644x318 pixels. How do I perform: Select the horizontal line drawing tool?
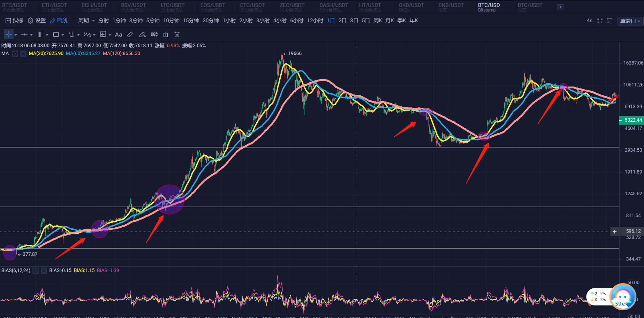pos(24,35)
